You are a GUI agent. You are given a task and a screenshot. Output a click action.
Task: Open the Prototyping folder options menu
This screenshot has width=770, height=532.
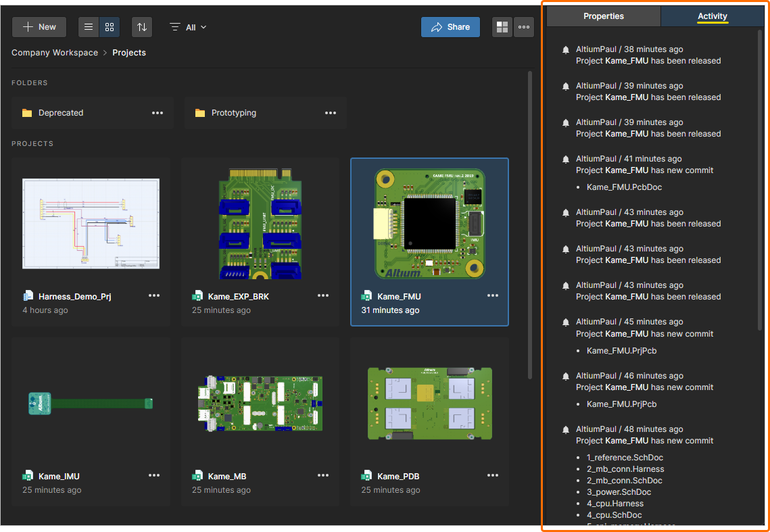click(331, 113)
